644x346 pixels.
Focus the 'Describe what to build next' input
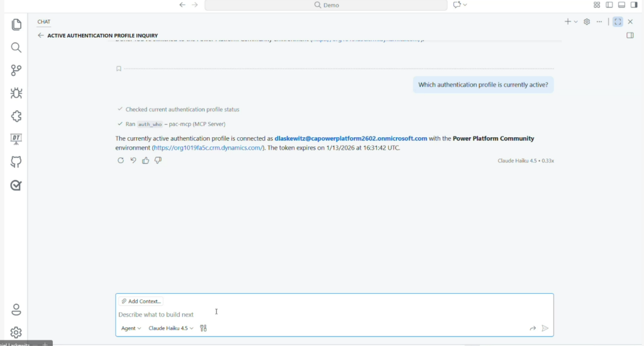[335, 315]
